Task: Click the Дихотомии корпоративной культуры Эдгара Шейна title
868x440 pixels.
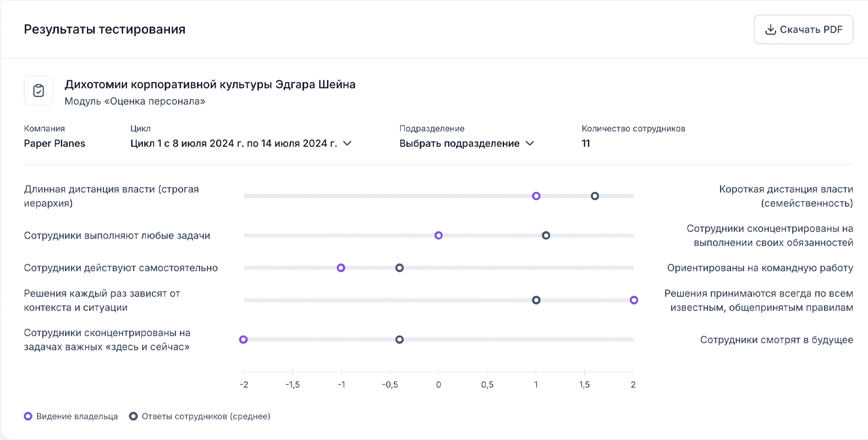Action: [x=210, y=85]
